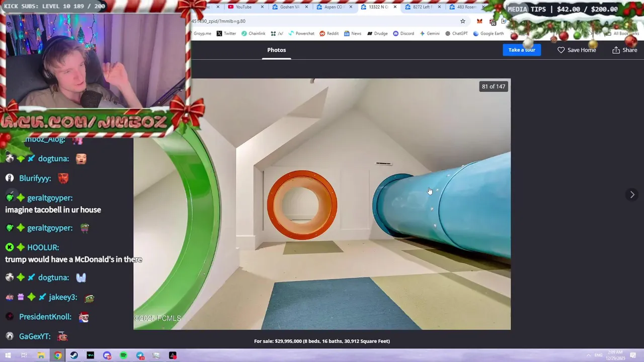Open the Gemini bookmark
The image size is (644, 362).
[x=429, y=34]
